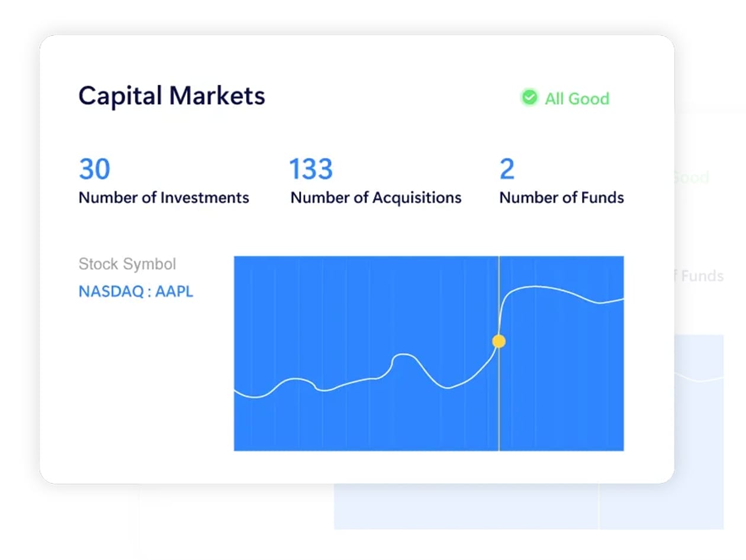Image resolution: width=746 pixels, height=560 pixels.
Task: Click the stock line's plateau after the jump
Action: point(536,287)
